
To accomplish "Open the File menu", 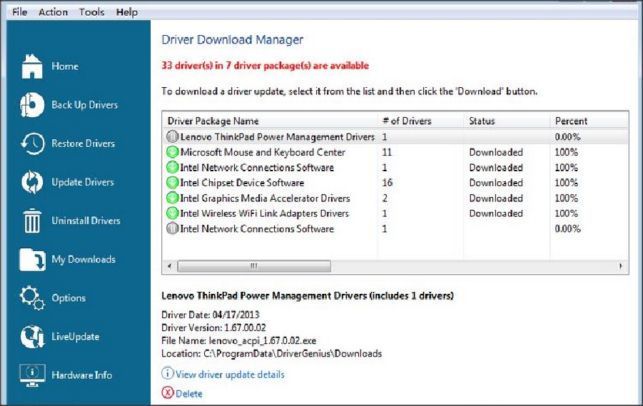I will click(x=19, y=12).
